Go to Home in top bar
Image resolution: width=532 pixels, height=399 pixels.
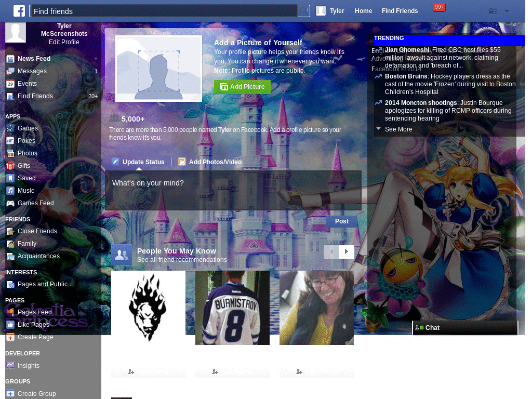pos(363,11)
